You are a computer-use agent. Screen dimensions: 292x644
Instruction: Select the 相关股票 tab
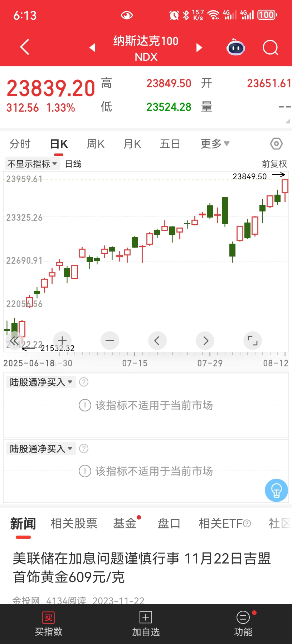74,523
